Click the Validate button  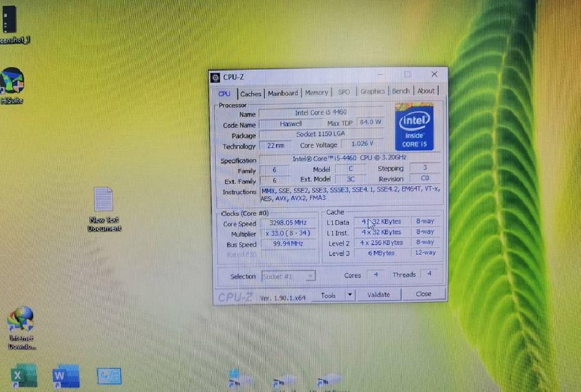coord(378,295)
